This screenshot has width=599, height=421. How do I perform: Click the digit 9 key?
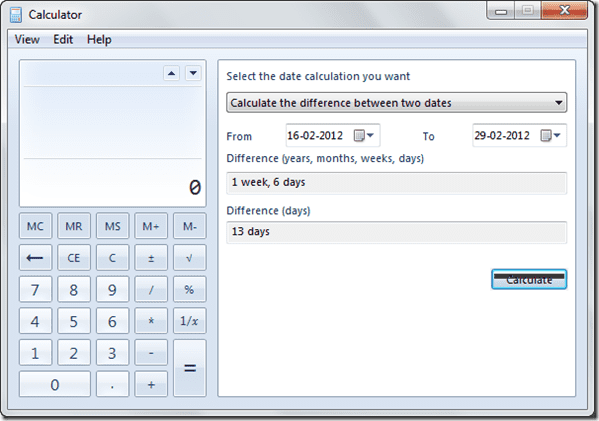(x=112, y=290)
